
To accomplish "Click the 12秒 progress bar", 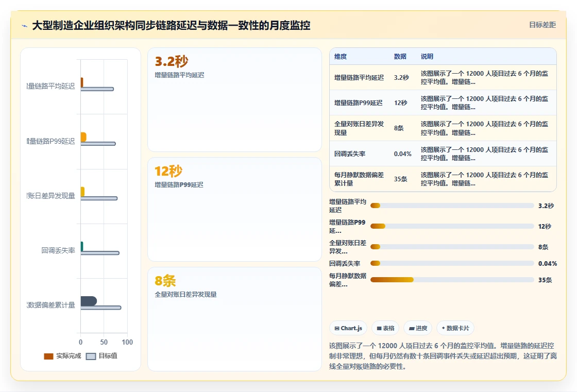I will (x=452, y=226).
